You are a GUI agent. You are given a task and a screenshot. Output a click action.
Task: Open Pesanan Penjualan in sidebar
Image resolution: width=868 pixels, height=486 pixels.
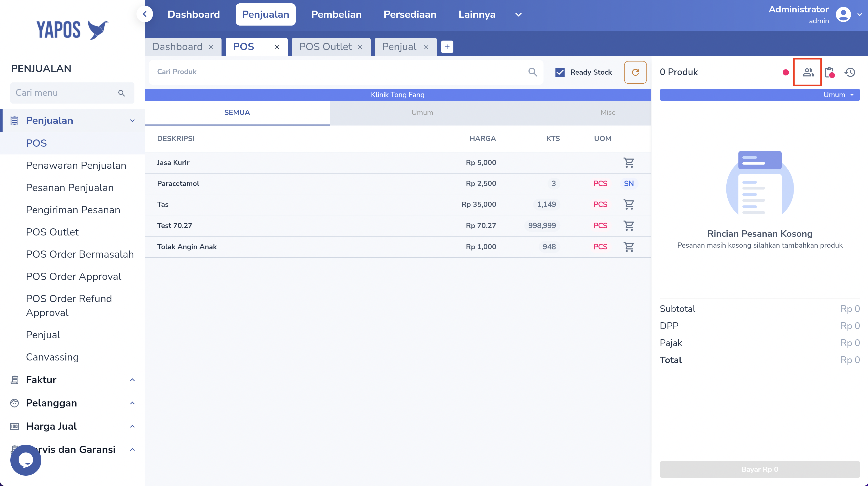pyautogui.click(x=70, y=188)
